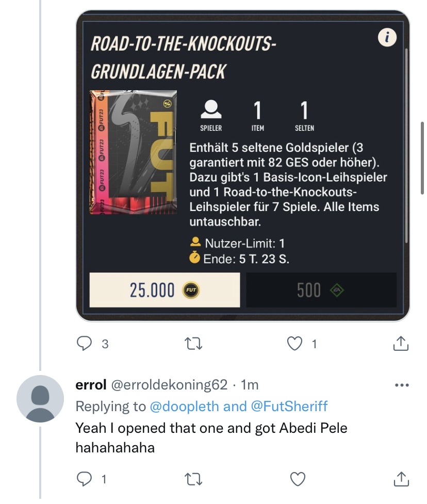Share the FUT pack tweet

[401, 343]
